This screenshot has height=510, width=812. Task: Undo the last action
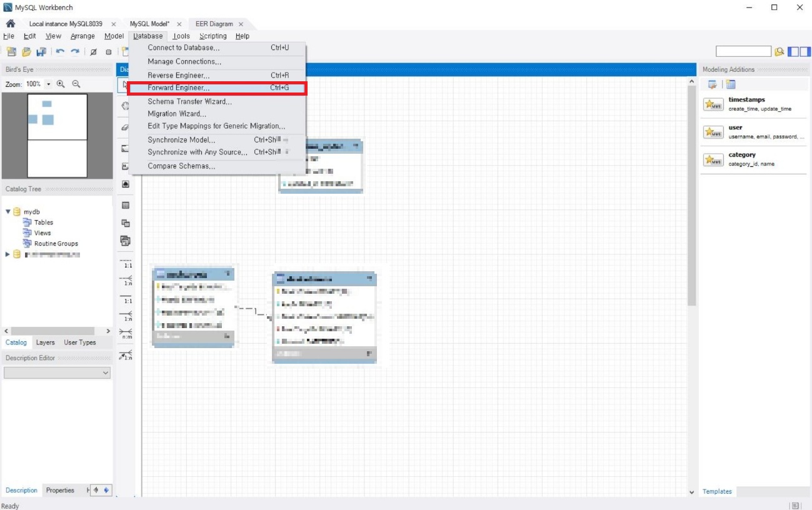tap(60, 52)
